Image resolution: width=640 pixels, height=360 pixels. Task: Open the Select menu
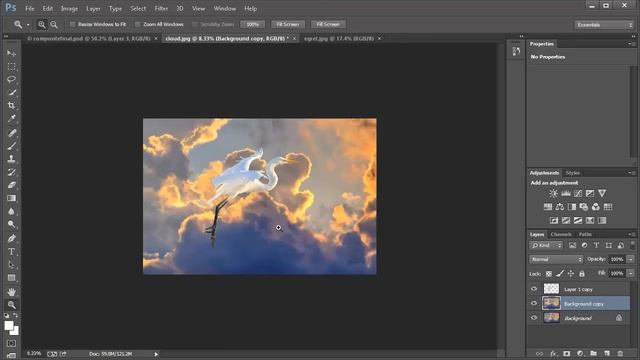(x=138, y=9)
